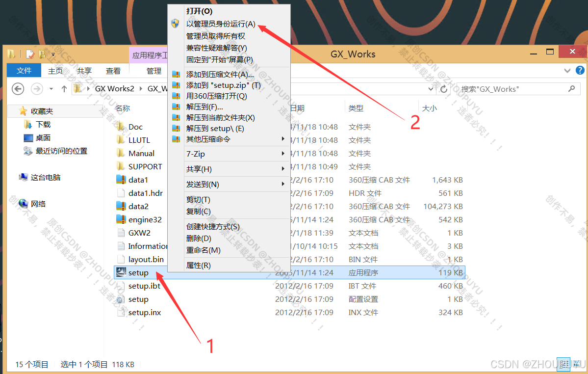Expand the 共享(H) submenu arrow
Viewport: 588px width, 374px height.
[283, 169]
